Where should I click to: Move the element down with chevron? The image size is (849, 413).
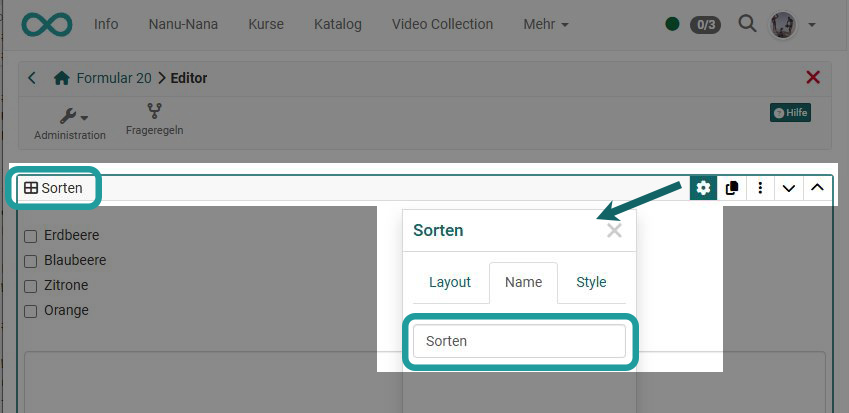[x=789, y=188]
